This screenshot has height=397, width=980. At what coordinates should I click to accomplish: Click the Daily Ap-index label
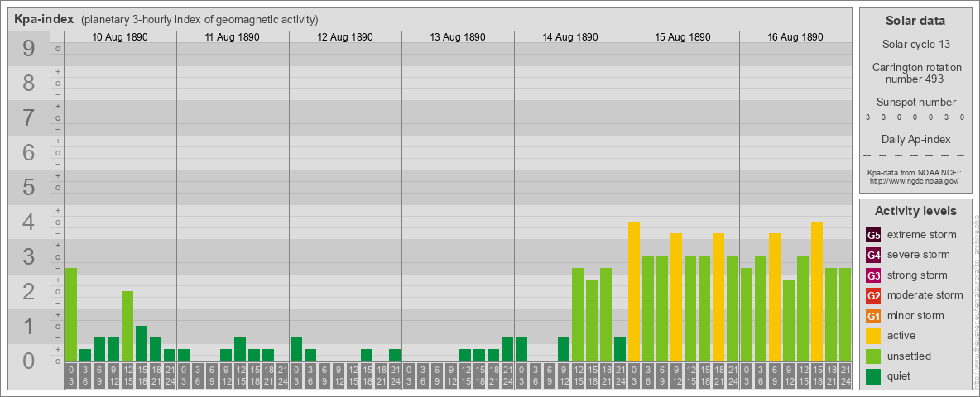pos(915,139)
